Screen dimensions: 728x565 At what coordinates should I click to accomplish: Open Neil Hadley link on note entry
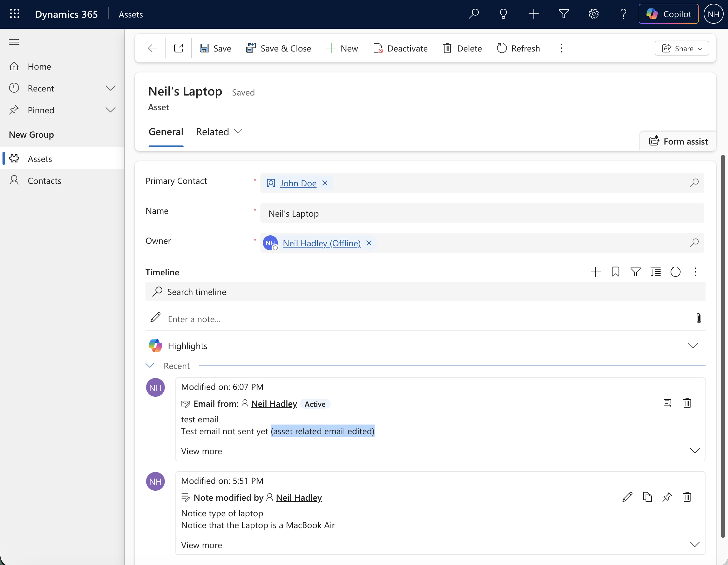(x=299, y=498)
